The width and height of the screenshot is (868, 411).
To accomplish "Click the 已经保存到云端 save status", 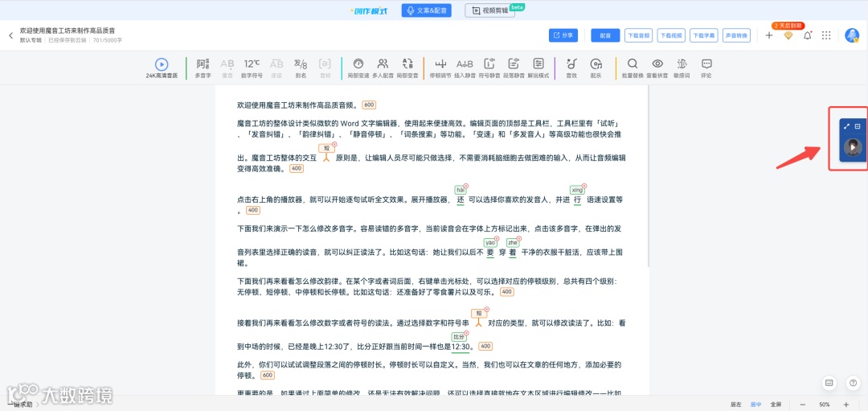I will (67, 40).
